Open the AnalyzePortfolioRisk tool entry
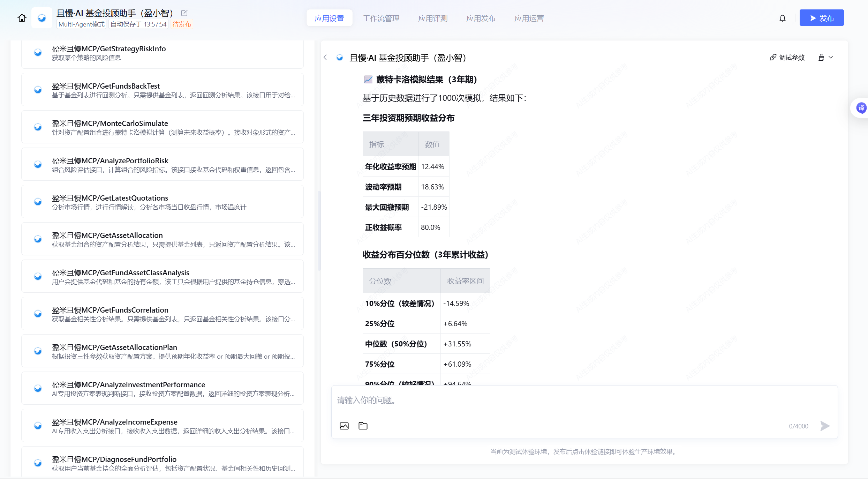Screen dimensions: 868x479 (162, 164)
